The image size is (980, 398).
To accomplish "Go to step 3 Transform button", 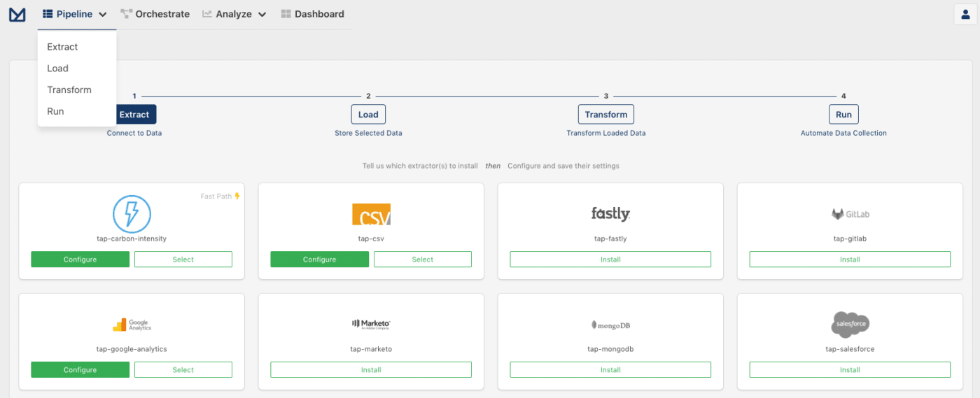I will tap(606, 115).
